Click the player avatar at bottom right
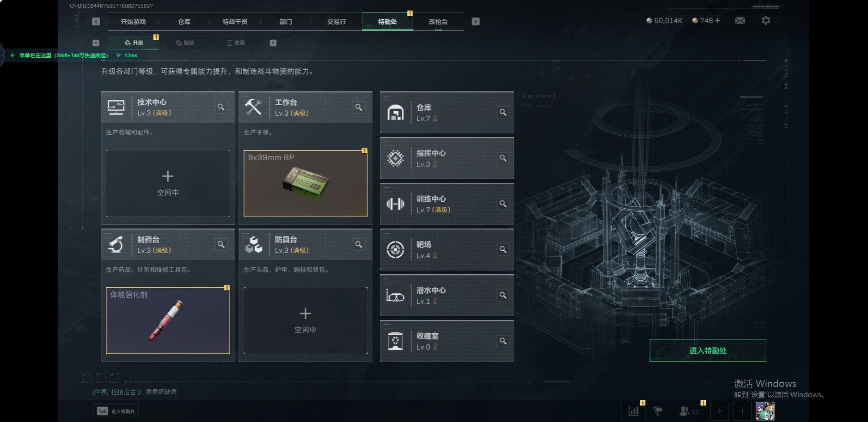Viewport: 868px width, 422px height. 765,411
